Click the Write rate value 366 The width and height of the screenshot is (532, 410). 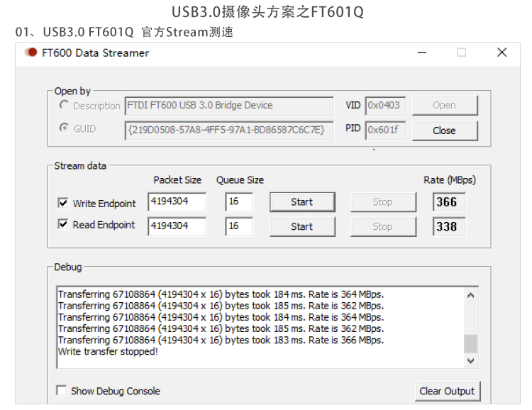(449, 202)
